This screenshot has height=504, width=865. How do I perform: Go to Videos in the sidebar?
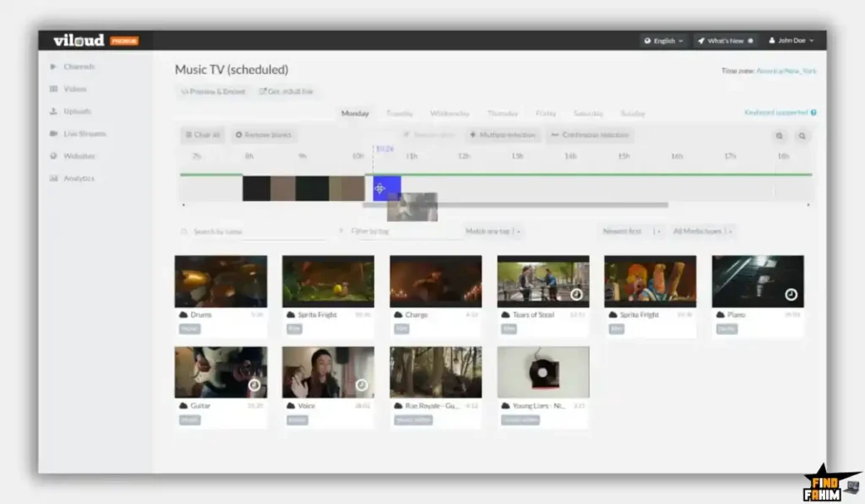coord(74,89)
